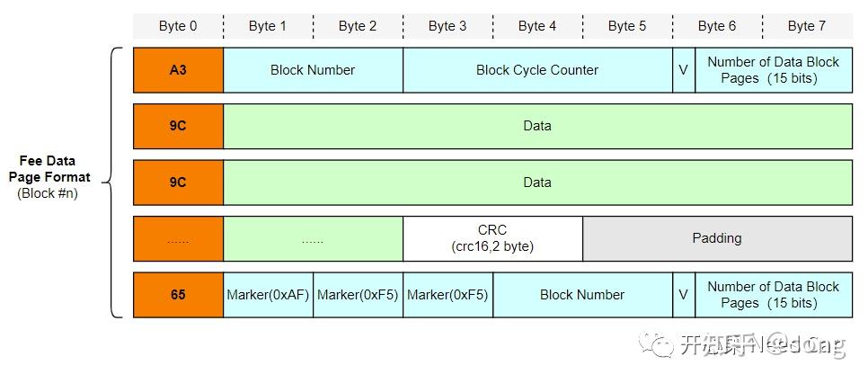Click the gray Padding cell
The height and width of the screenshot is (383, 868).
[x=717, y=238]
